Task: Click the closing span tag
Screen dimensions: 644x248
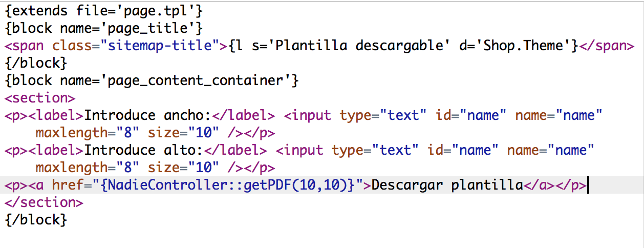Action: (x=607, y=45)
